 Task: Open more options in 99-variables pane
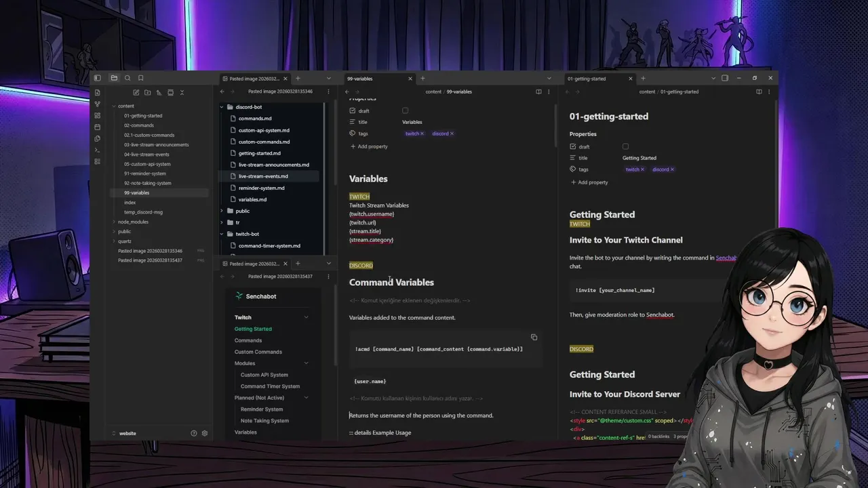[550, 91]
